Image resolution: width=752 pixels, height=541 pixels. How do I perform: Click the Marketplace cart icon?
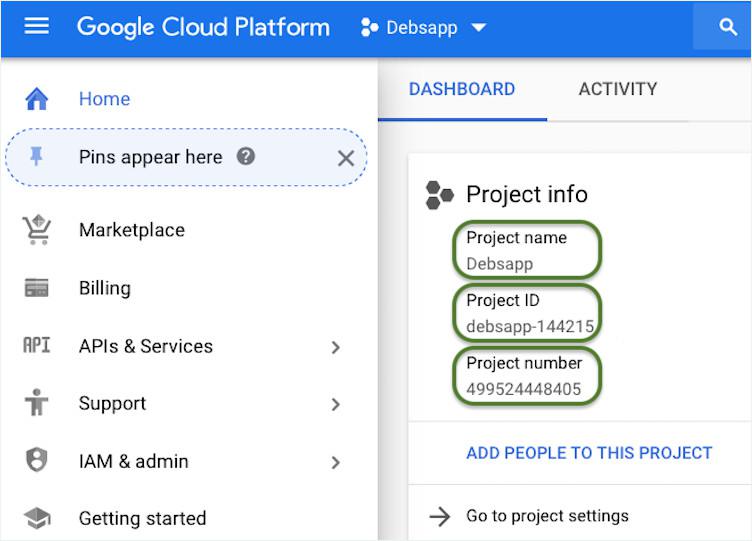[37, 230]
